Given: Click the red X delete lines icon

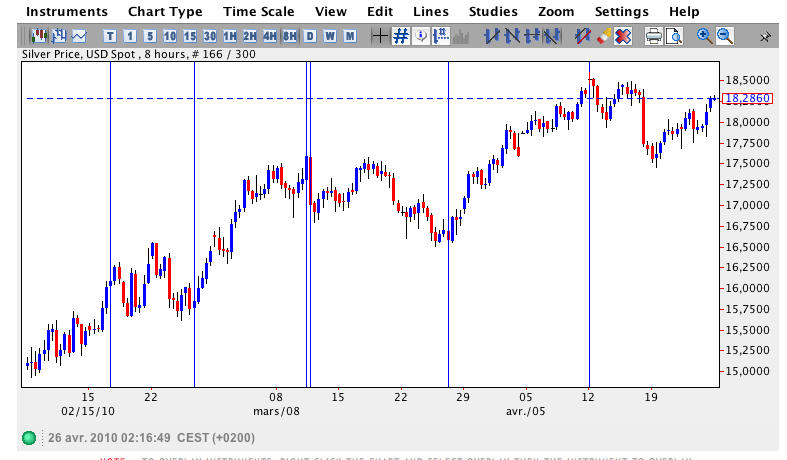Looking at the screenshot, I should click(x=623, y=36).
